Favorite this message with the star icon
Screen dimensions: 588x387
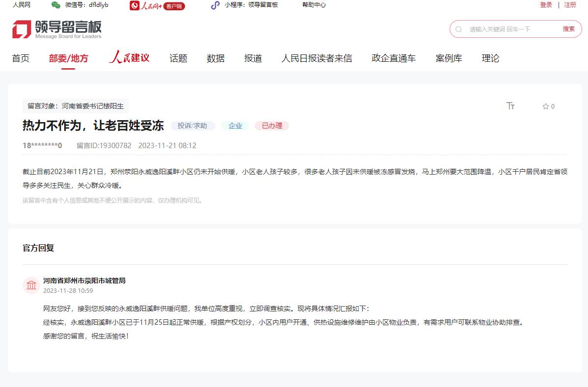(x=545, y=106)
